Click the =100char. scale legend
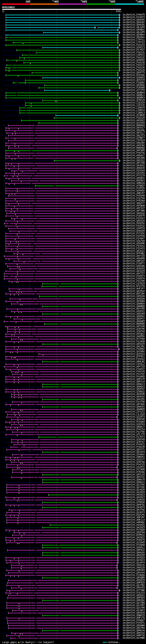 point(111,642)
